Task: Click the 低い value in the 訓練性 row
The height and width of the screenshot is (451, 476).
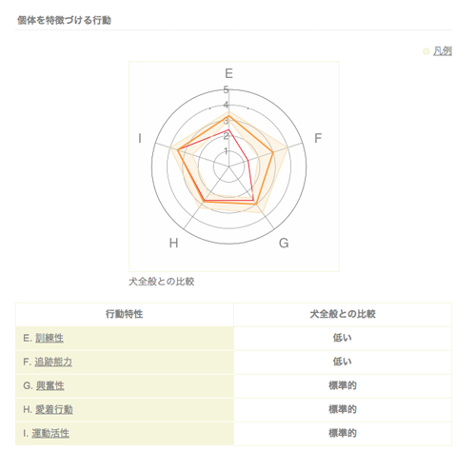Action: [x=343, y=338]
